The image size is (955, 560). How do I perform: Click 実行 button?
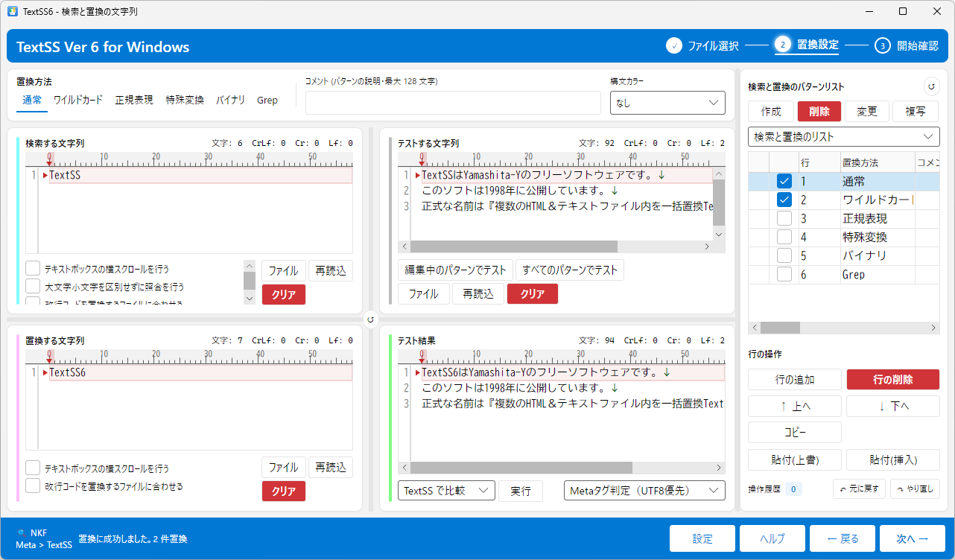click(521, 490)
